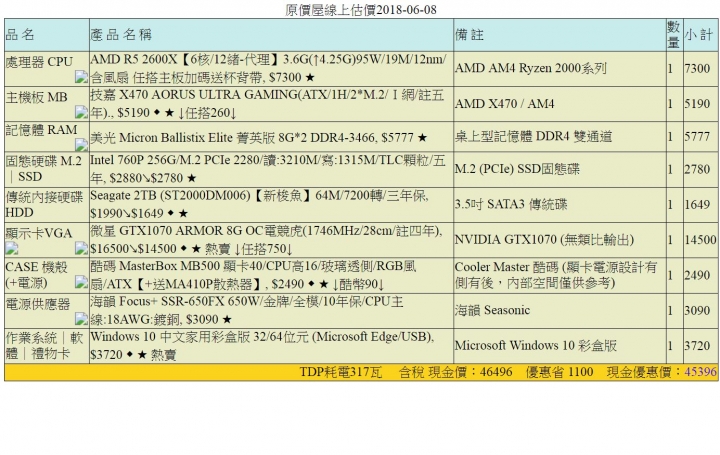
Task: Select the 顯示卡VGA category label
Action: [39, 233]
